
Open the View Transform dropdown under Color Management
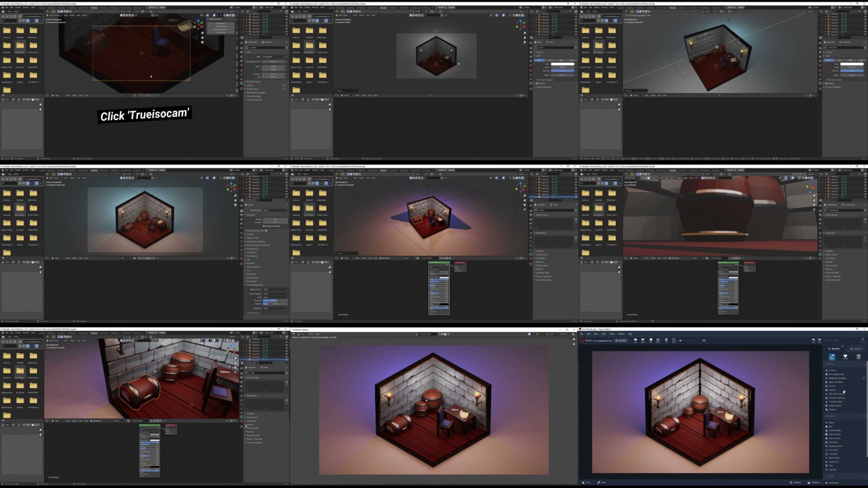275,293
